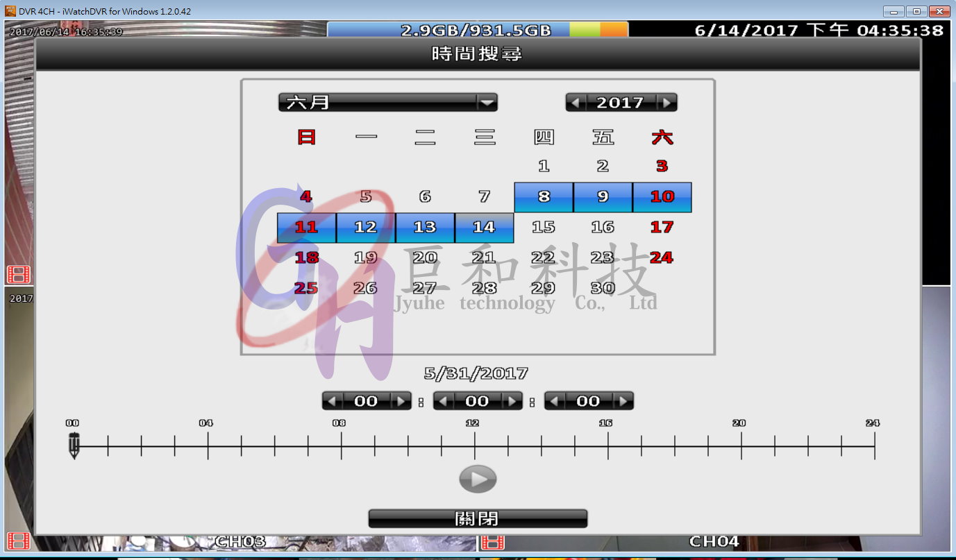The height and width of the screenshot is (560, 956).
Task: Click next year arrow beside 2017
Action: [x=666, y=103]
